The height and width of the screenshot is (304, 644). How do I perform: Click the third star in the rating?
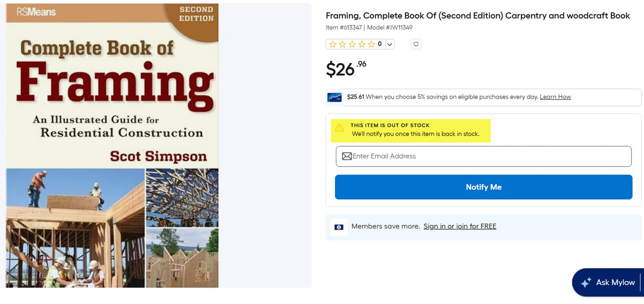tap(352, 44)
